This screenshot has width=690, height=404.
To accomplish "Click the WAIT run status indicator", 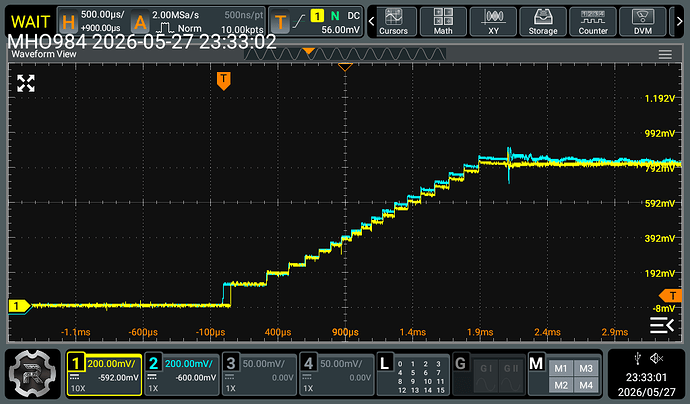I will coord(30,22).
